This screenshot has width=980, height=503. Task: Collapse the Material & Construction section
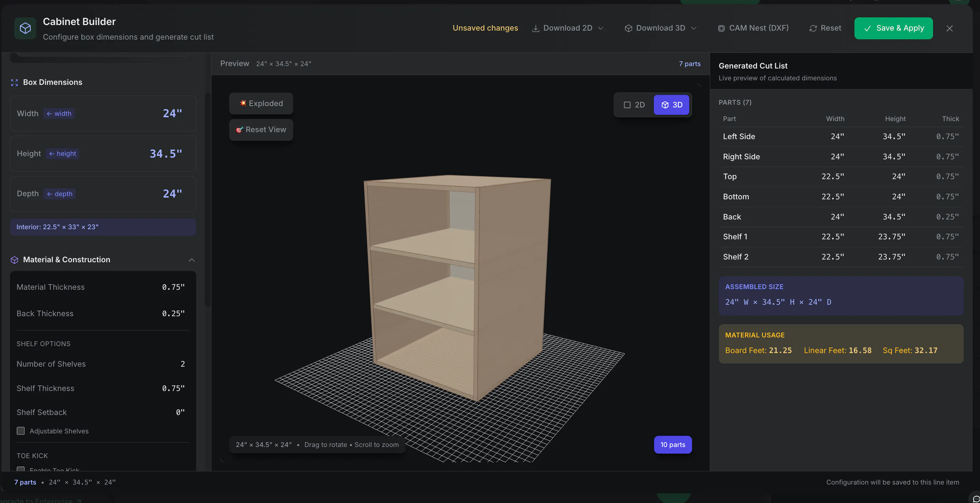[x=192, y=260]
